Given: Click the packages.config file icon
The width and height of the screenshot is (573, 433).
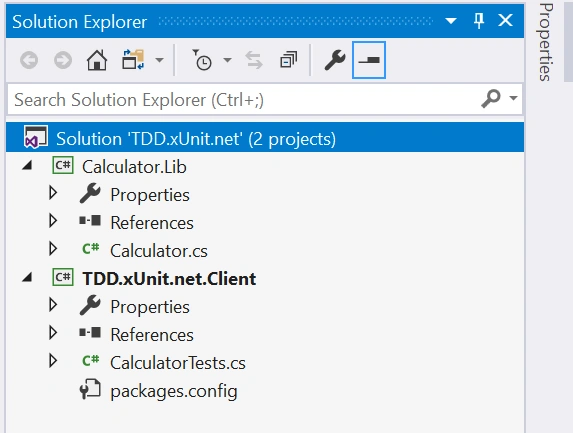Looking at the screenshot, I should coord(90,389).
